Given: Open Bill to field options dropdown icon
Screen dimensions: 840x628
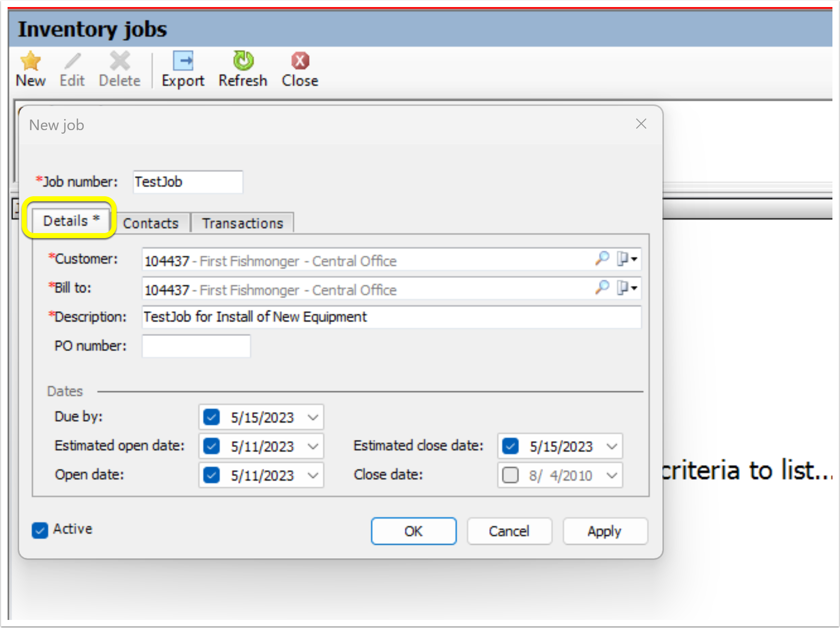Looking at the screenshot, I should [x=628, y=288].
